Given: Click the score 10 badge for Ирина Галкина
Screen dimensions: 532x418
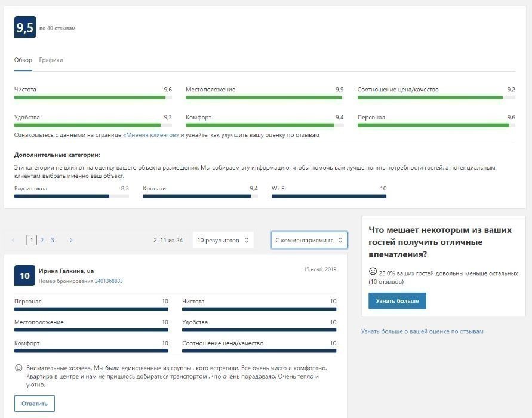Looking at the screenshot, I should click(x=25, y=276).
